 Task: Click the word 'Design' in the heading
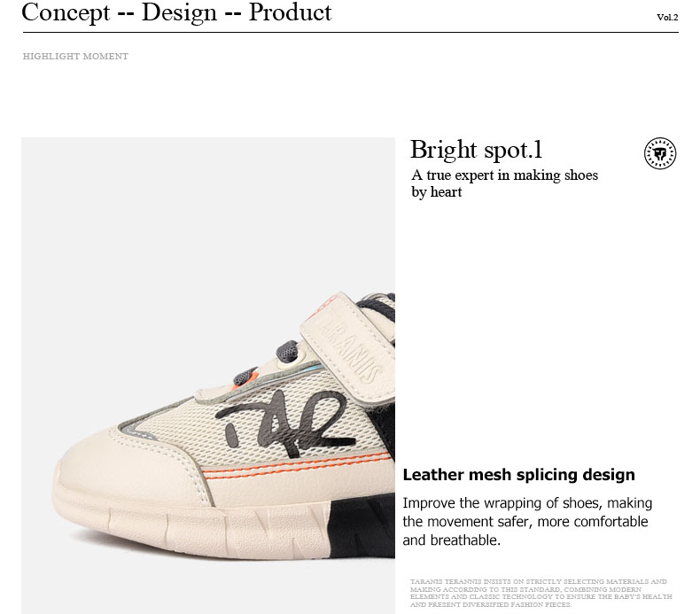[179, 12]
